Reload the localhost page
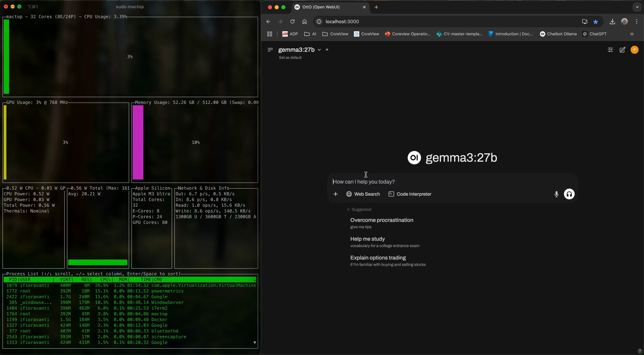Viewport: 644px width, 355px height. 292,22
